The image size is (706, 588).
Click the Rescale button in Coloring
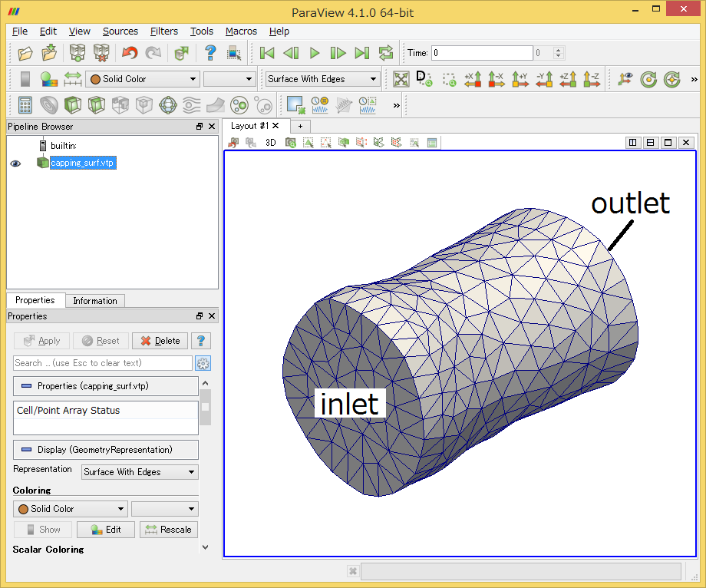tap(168, 530)
